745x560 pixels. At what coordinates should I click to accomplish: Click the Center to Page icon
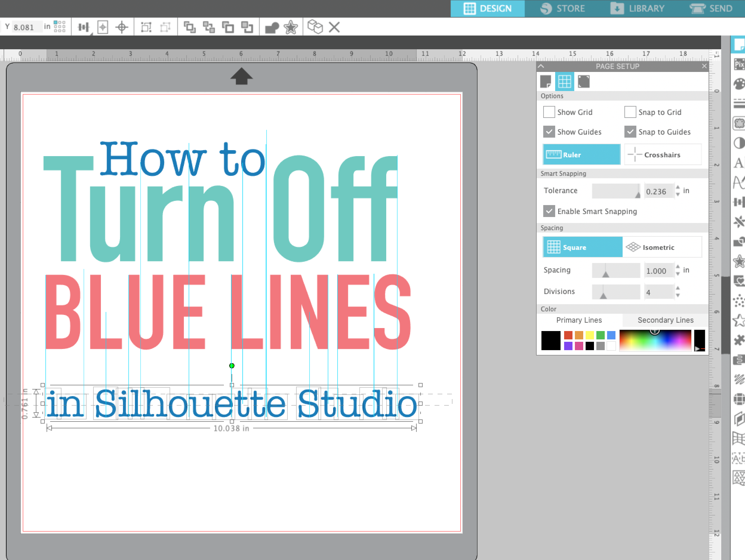(102, 27)
